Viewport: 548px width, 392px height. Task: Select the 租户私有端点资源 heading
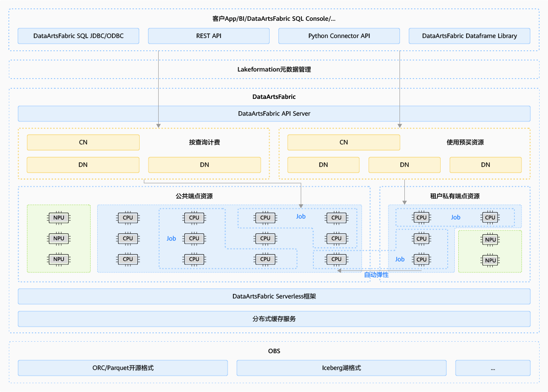point(455,196)
